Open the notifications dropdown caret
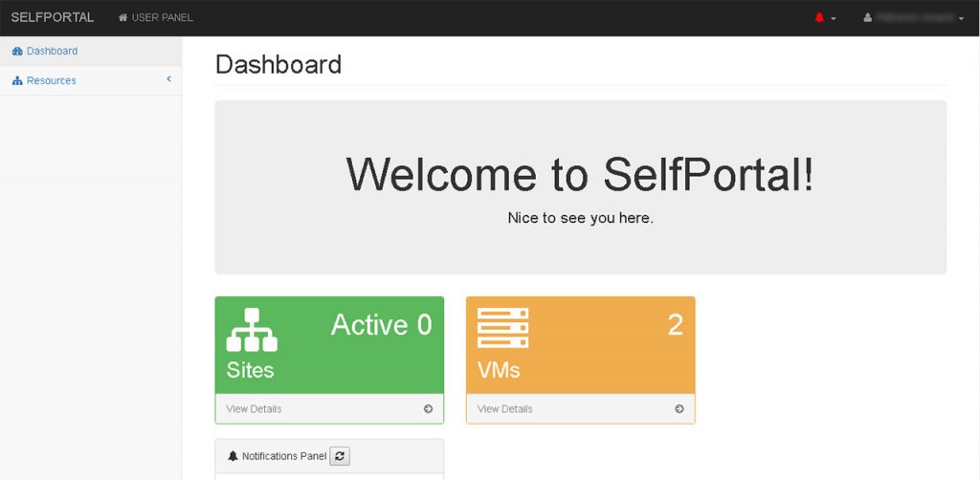 (834, 19)
